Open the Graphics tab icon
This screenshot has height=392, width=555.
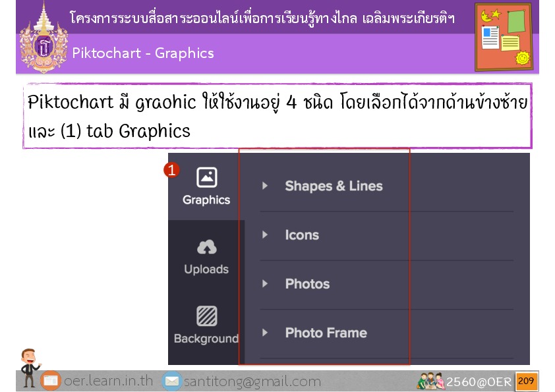pos(207,177)
